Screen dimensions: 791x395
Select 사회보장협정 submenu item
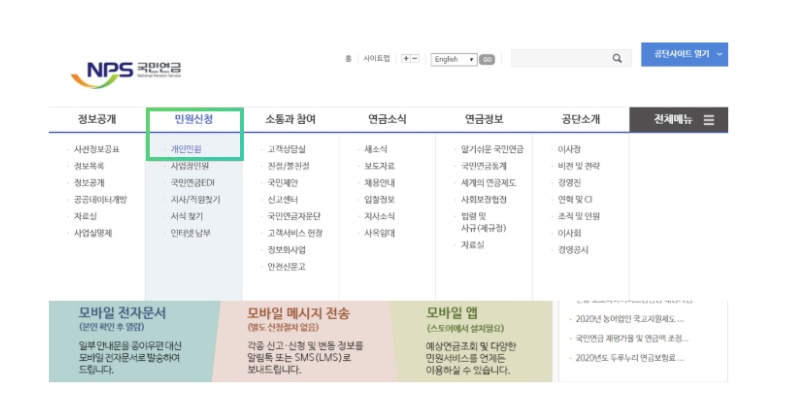click(x=484, y=200)
